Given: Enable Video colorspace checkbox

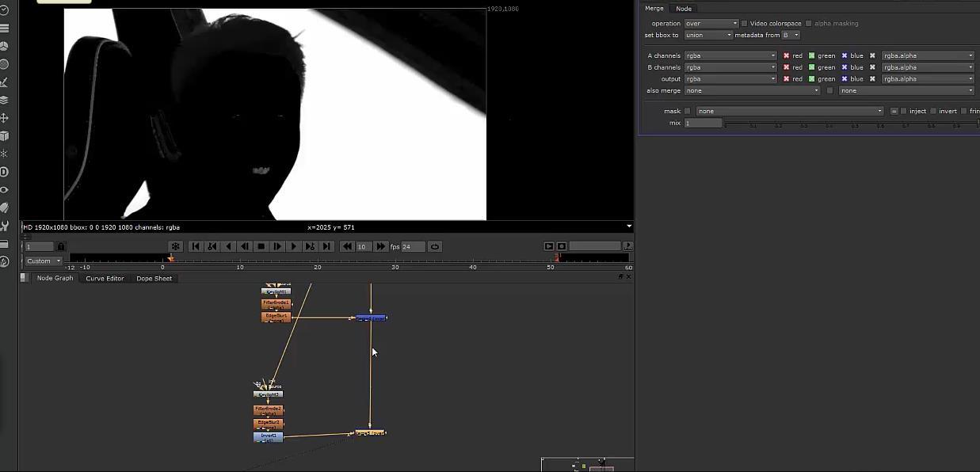Looking at the screenshot, I should pyautogui.click(x=744, y=23).
